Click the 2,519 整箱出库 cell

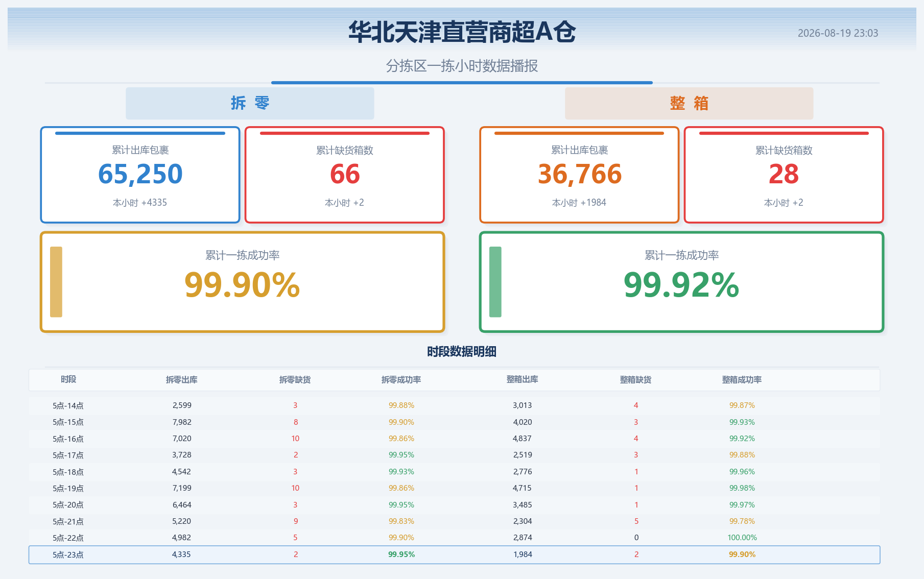(523, 455)
